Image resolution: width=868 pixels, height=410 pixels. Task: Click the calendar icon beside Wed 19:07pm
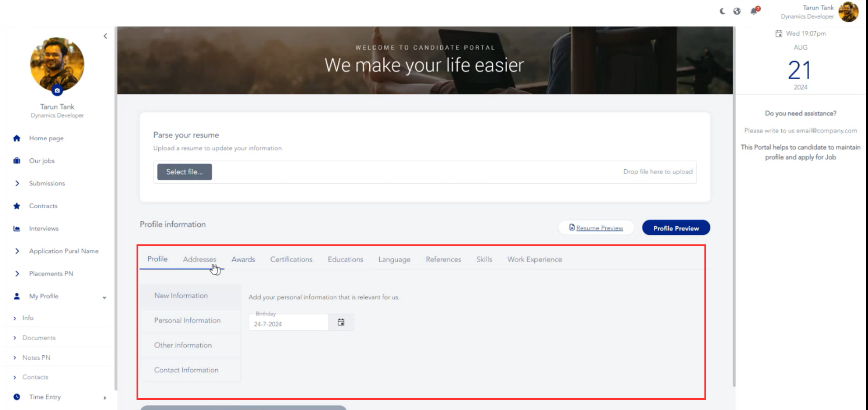point(779,33)
